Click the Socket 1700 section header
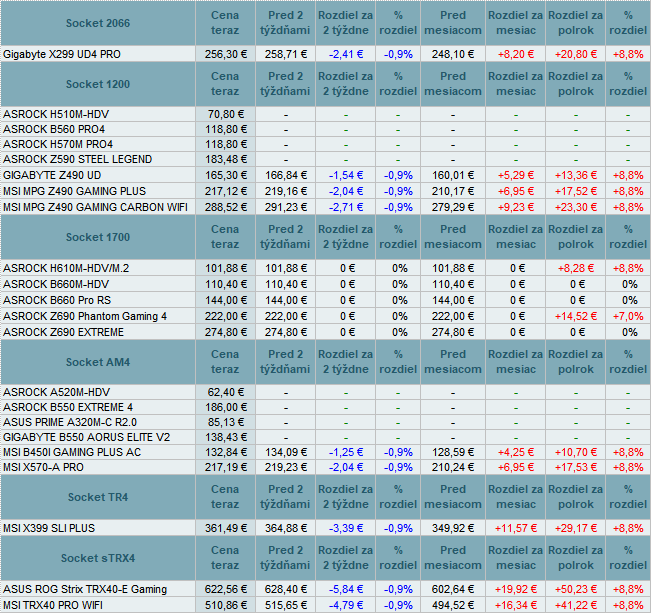 [x=98, y=237]
